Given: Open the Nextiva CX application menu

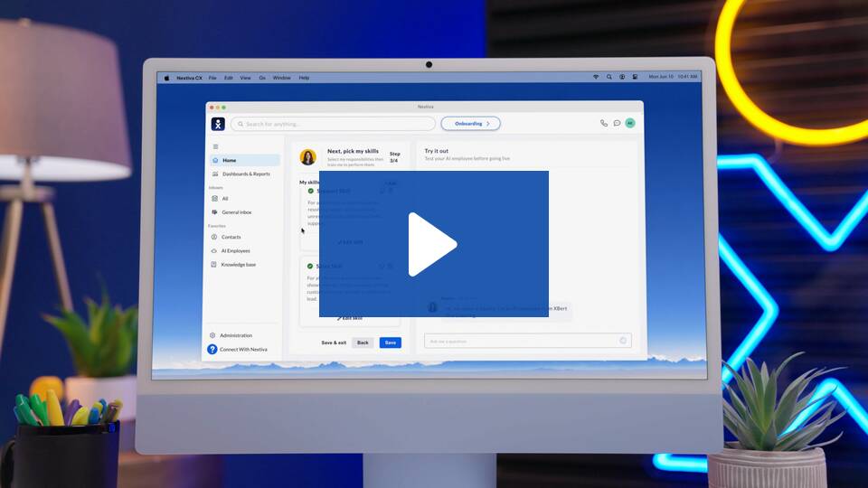Looking at the screenshot, I should [x=189, y=78].
